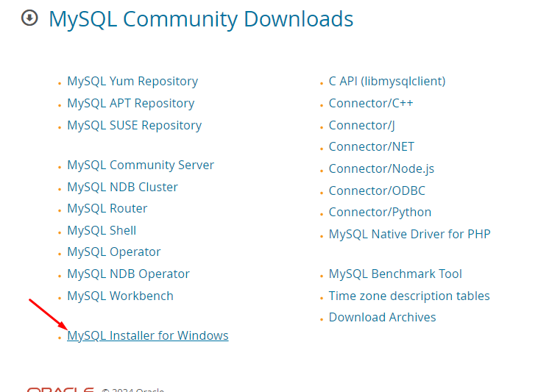Click the download circle icon beside the heading
The width and height of the screenshot is (538, 392).
29,18
